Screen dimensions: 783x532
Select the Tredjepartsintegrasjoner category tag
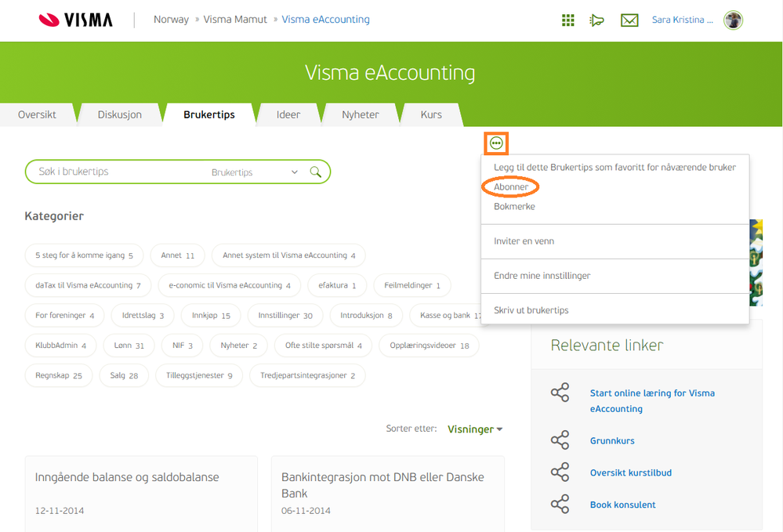tap(307, 375)
